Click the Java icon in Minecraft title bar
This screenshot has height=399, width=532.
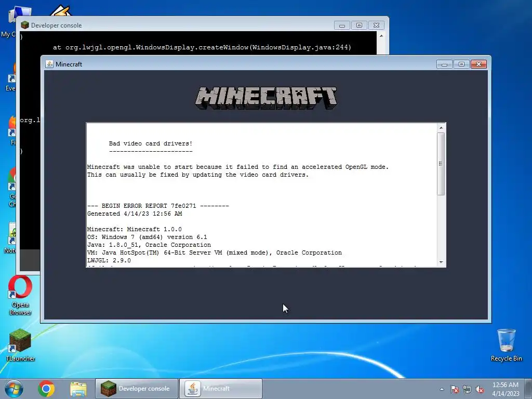(49, 64)
